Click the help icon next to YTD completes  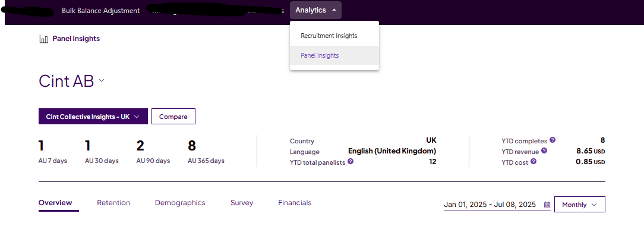[x=553, y=140]
